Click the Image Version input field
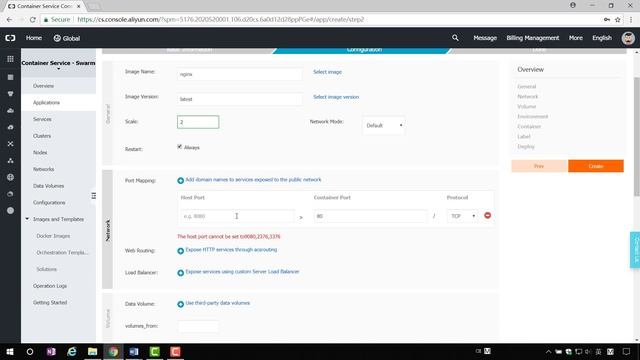 coord(240,99)
